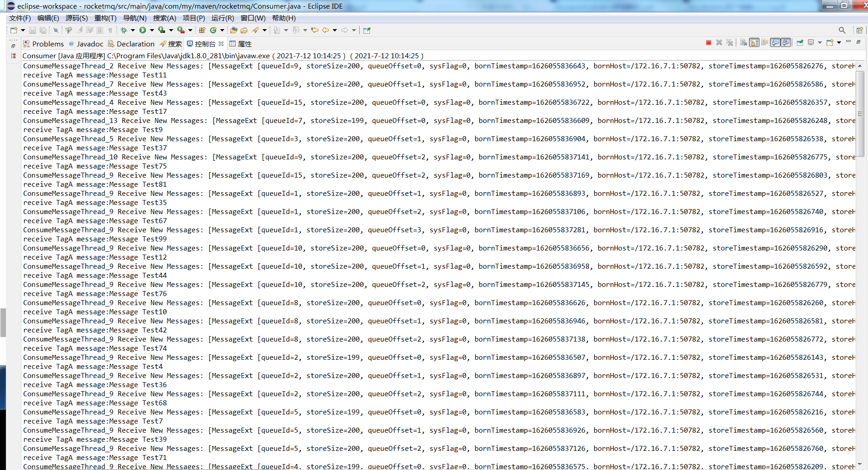This screenshot has height=470, width=868.
Task: Click the Pin Editor icon
Action: coord(367,30)
